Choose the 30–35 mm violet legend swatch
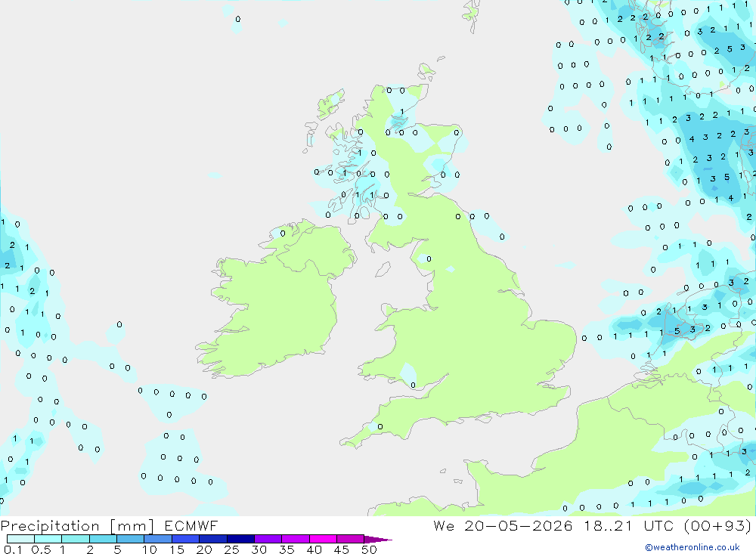The height and width of the screenshot is (554, 756). click(x=268, y=539)
